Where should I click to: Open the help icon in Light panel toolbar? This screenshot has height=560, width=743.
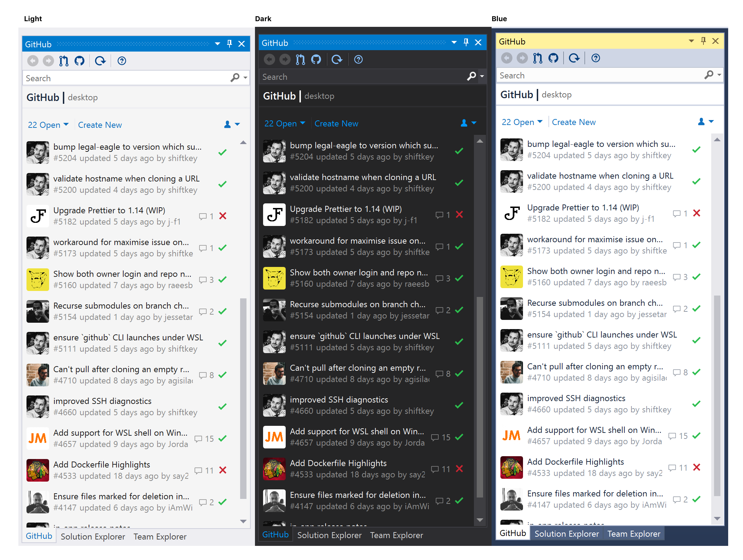[x=122, y=61]
